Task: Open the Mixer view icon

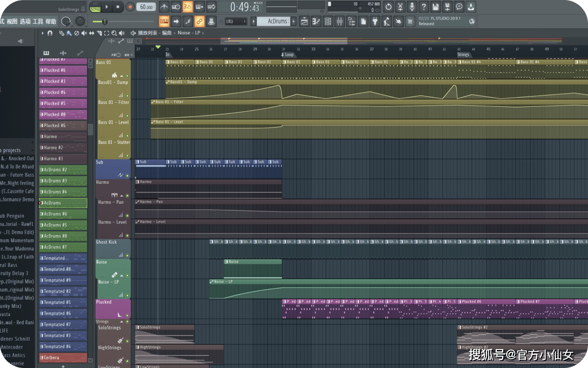Action: pyautogui.click(x=340, y=21)
